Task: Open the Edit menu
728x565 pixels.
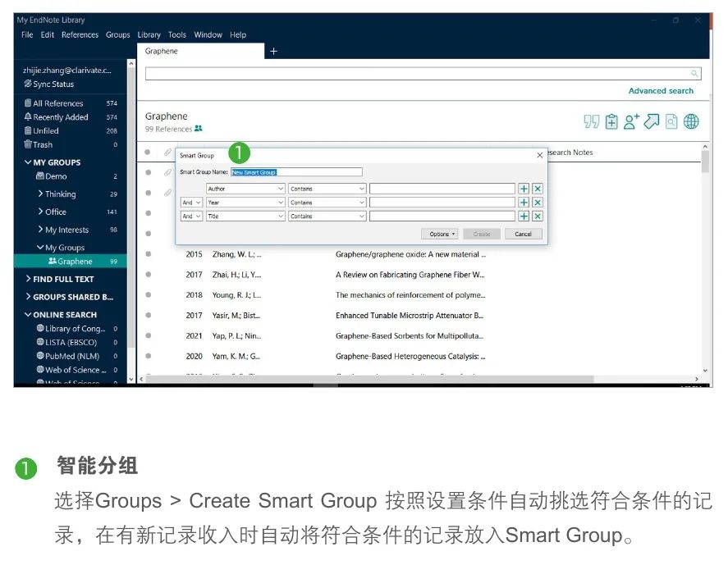Action: point(48,34)
